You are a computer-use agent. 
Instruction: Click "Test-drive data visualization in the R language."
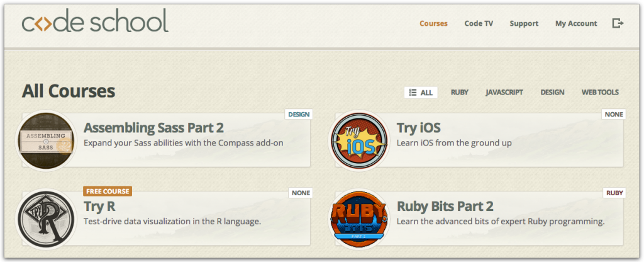coord(172,222)
